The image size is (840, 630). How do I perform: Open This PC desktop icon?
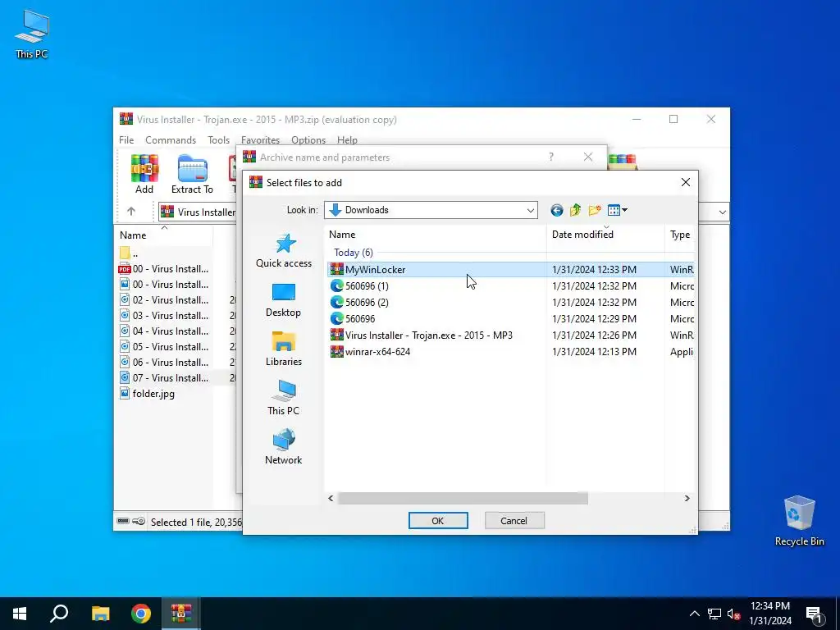click(32, 34)
